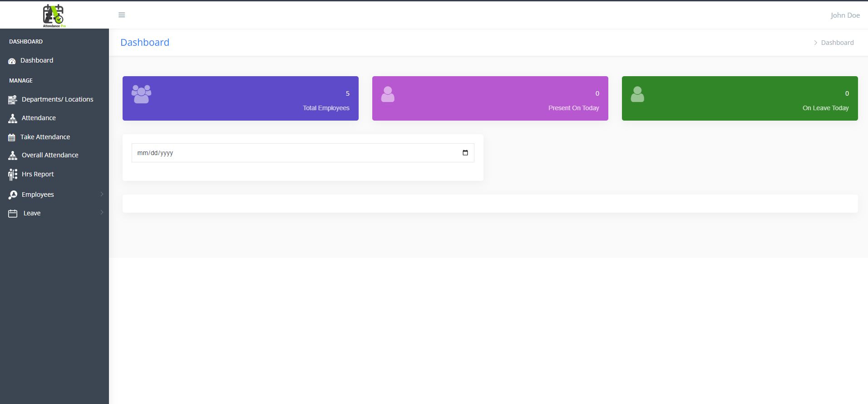Click the DASHBOARD section header in sidebar

(x=26, y=42)
